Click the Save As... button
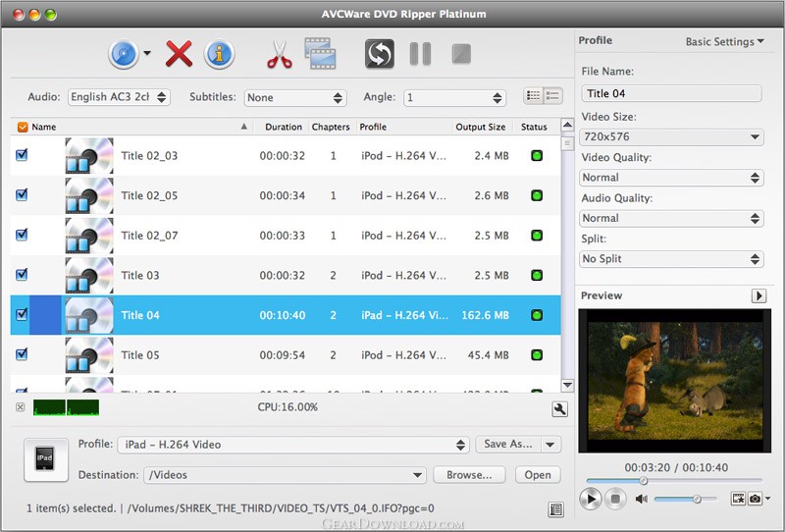The image size is (785, 532). [x=508, y=445]
